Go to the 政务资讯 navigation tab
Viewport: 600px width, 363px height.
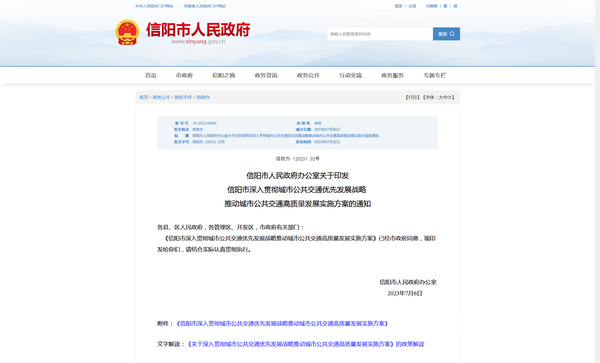pos(266,75)
